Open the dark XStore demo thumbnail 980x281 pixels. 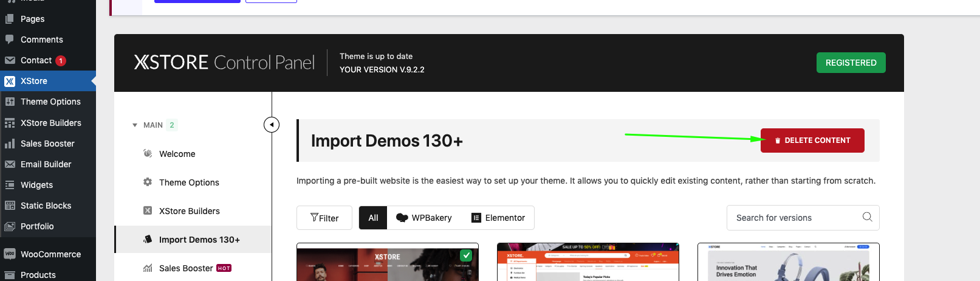click(388, 262)
